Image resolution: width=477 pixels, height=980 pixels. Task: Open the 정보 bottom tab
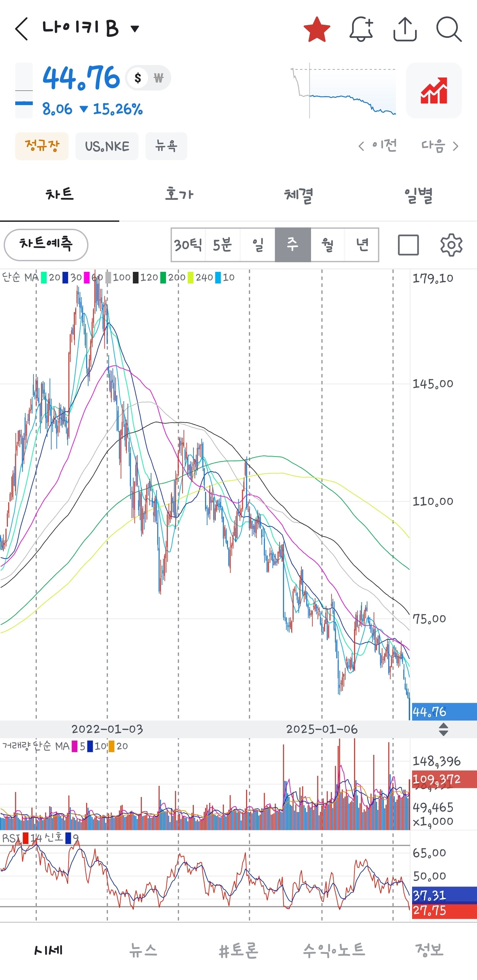(430, 950)
